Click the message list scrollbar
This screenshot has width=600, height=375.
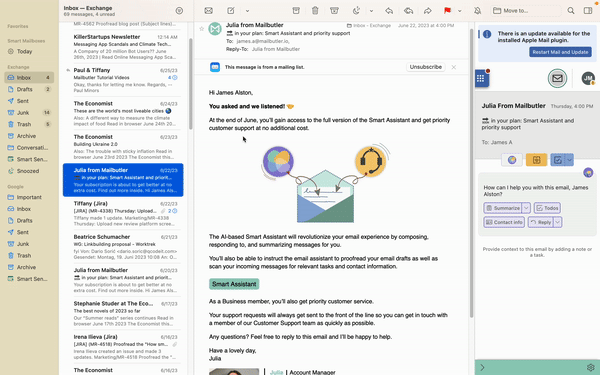pyautogui.click(x=191, y=83)
